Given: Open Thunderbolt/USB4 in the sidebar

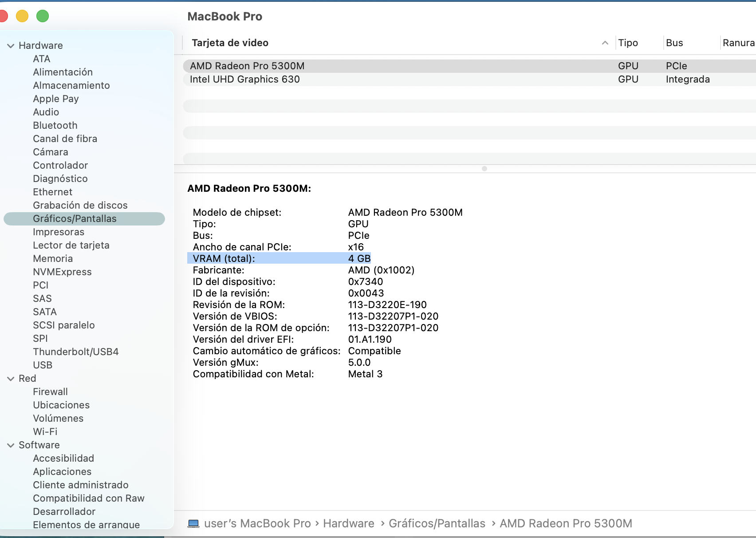Looking at the screenshot, I should point(76,352).
